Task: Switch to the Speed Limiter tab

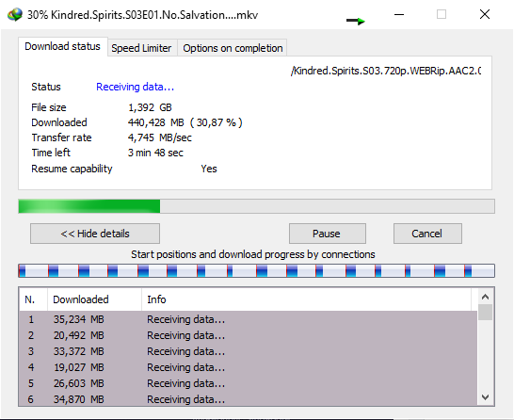Action: (x=141, y=48)
